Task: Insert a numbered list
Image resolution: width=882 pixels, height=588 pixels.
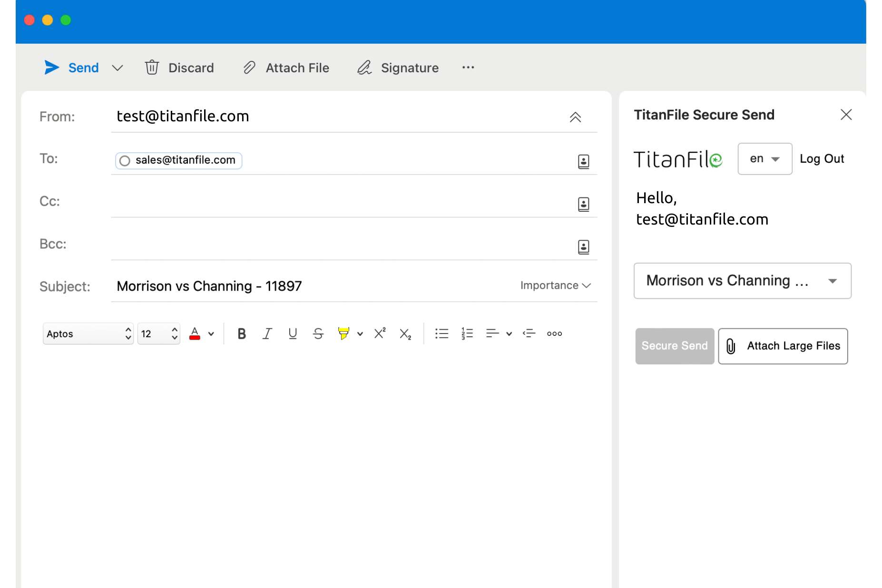Action: [467, 333]
